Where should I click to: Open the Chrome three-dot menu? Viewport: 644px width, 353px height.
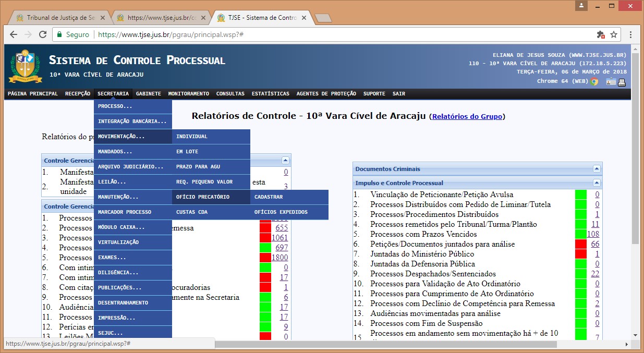(630, 34)
